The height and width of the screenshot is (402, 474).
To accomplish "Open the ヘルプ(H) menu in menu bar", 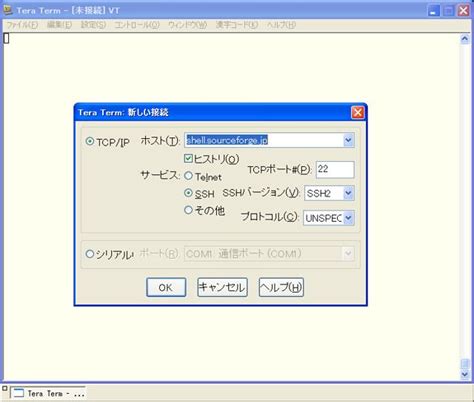I will (281, 25).
